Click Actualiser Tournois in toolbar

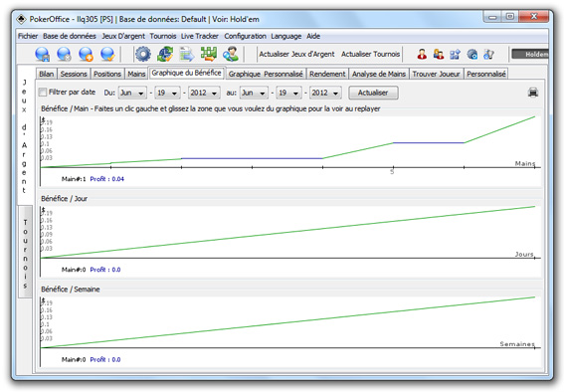tap(370, 55)
